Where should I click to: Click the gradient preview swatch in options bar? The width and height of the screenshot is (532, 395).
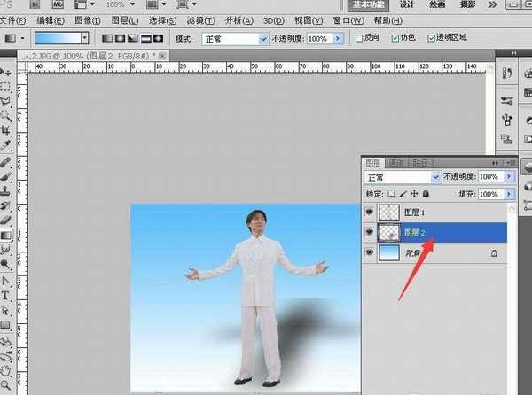point(57,39)
